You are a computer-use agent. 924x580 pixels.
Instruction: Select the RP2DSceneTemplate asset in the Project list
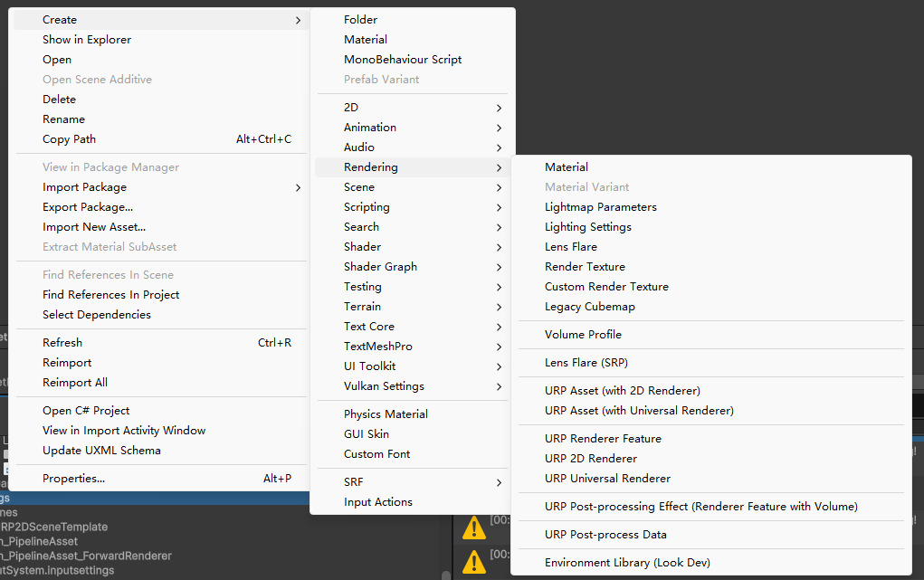click(x=54, y=527)
